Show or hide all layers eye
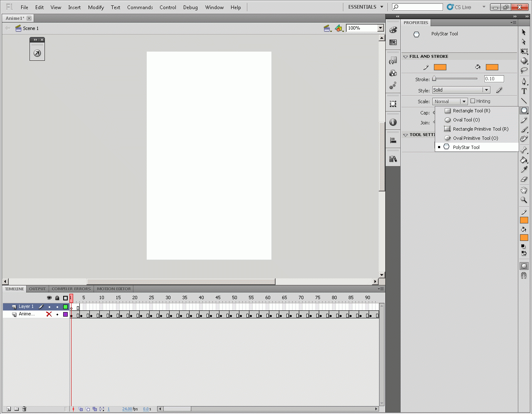 tap(49, 298)
